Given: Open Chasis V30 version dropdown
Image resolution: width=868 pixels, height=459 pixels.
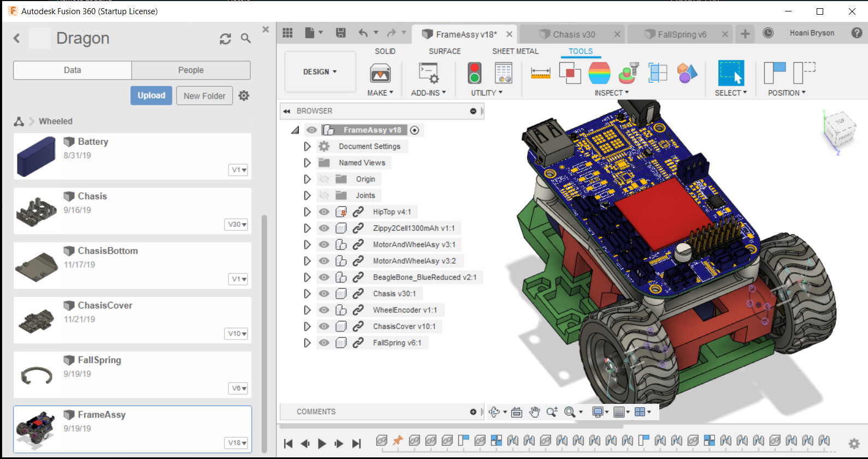Looking at the screenshot, I should pos(237,224).
